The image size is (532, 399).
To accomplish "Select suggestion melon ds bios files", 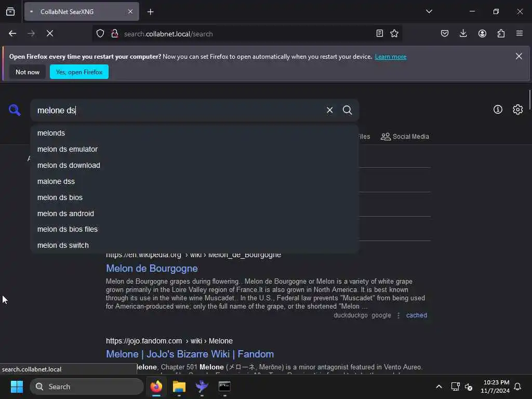I will pyautogui.click(x=194, y=229).
